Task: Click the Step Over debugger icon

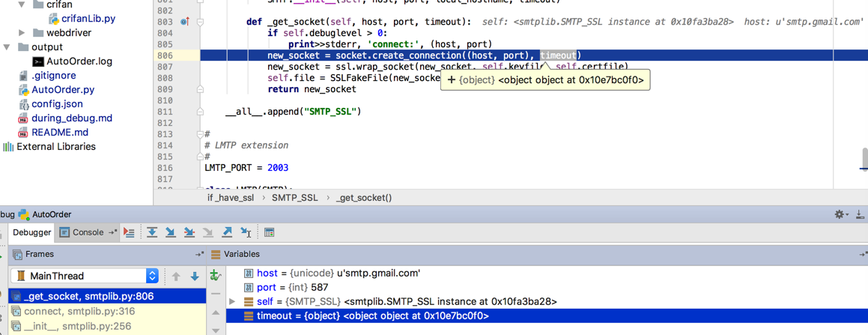Action: 152,232
